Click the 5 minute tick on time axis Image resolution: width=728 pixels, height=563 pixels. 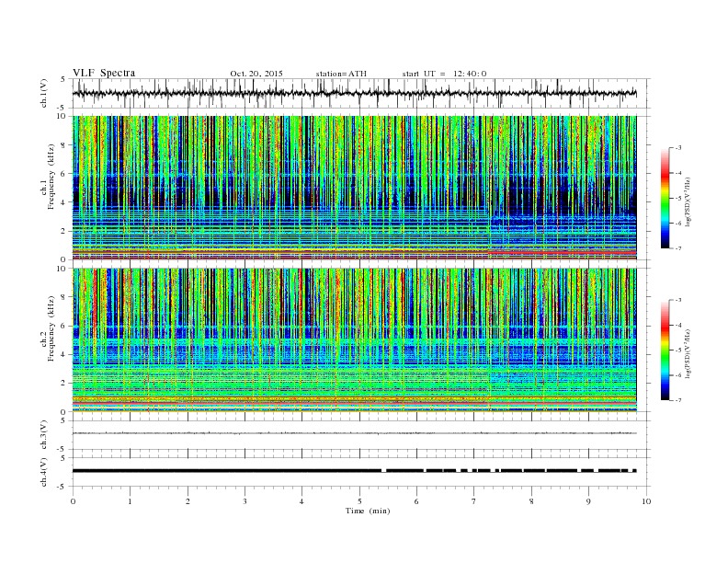click(x=359, y=501)
